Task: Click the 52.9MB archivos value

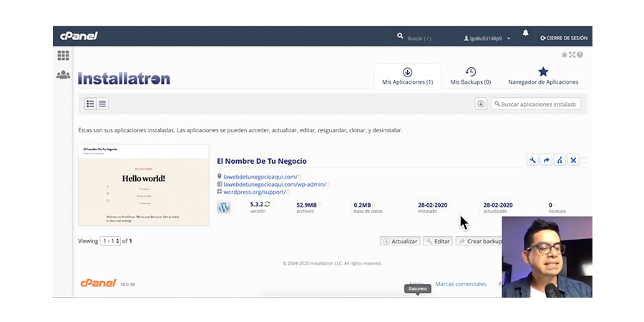Action: (x=306, y=205)
